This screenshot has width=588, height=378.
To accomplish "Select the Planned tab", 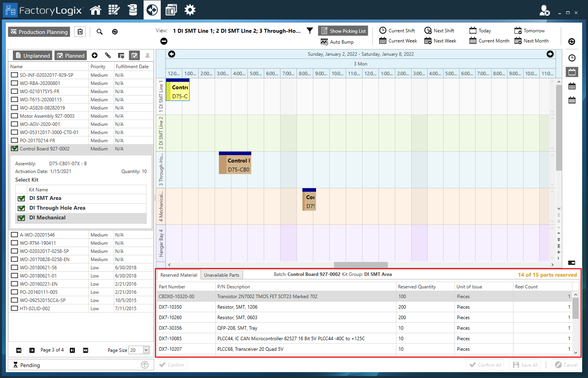I will coord(71,56).
